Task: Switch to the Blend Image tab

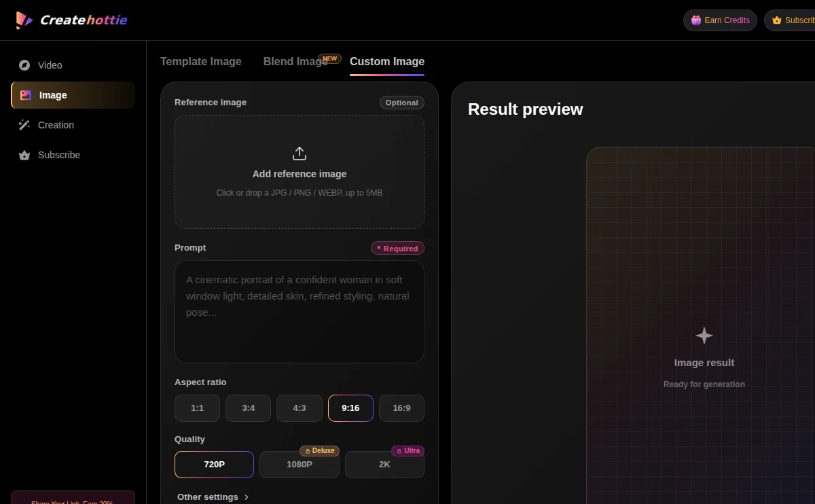Action: 295,61
